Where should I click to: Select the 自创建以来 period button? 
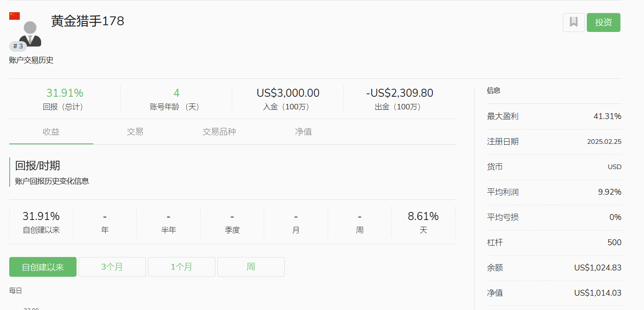point(43,267)
